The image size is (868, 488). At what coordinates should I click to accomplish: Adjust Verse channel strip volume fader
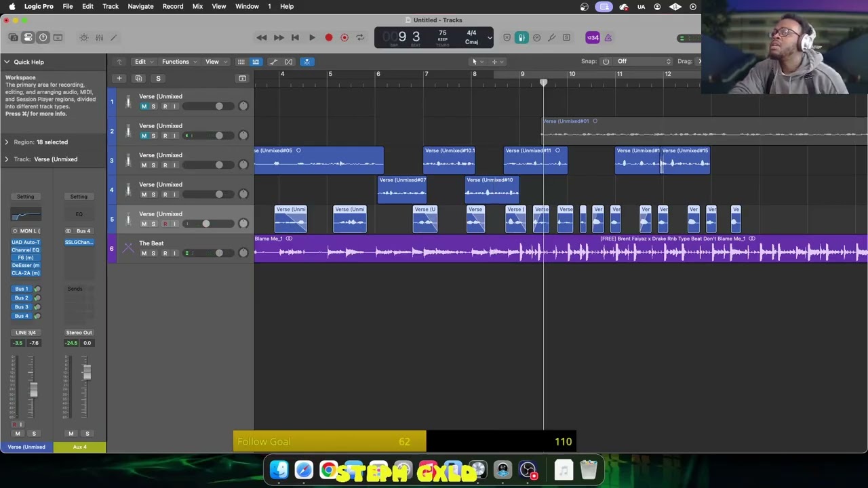click(33, 390)
